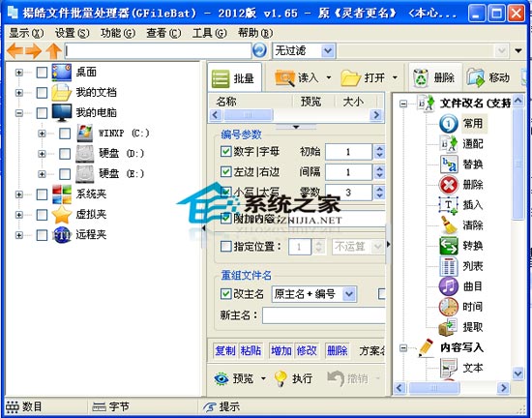The height and width of the screenshot is (418, 532).
Task: Select the 通配 wildcard rename icon
Action: tap(449, 144)
